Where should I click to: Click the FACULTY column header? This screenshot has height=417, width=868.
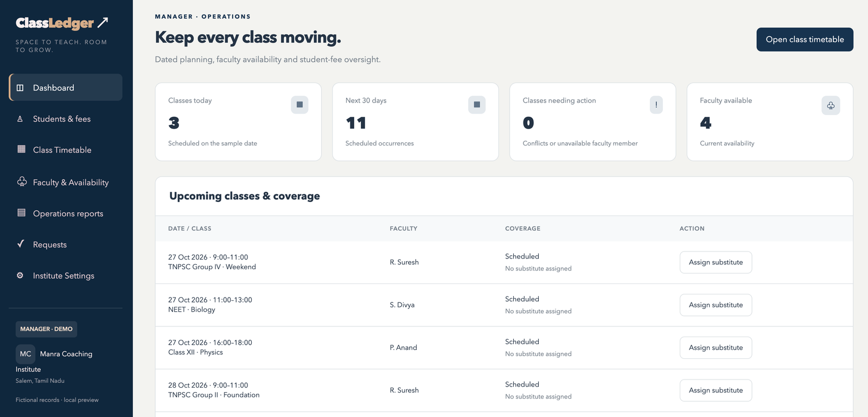404,229
